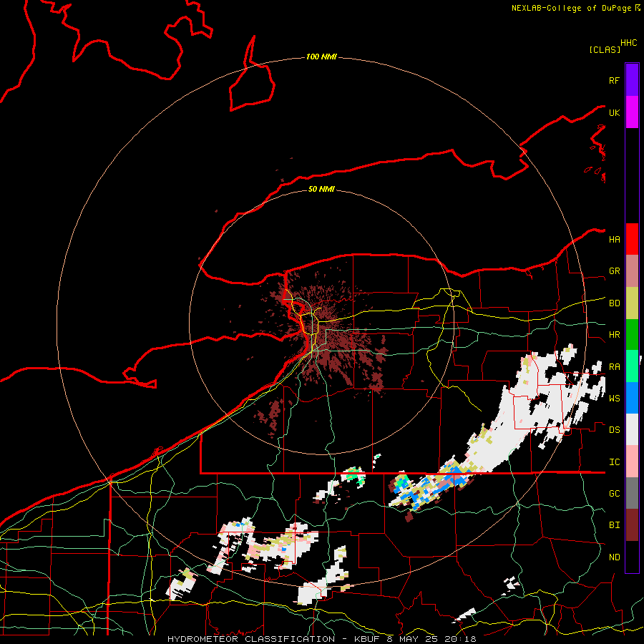Click the 'HHC' product code text
The height and width of the screenshot is (644, 644).
629,43
